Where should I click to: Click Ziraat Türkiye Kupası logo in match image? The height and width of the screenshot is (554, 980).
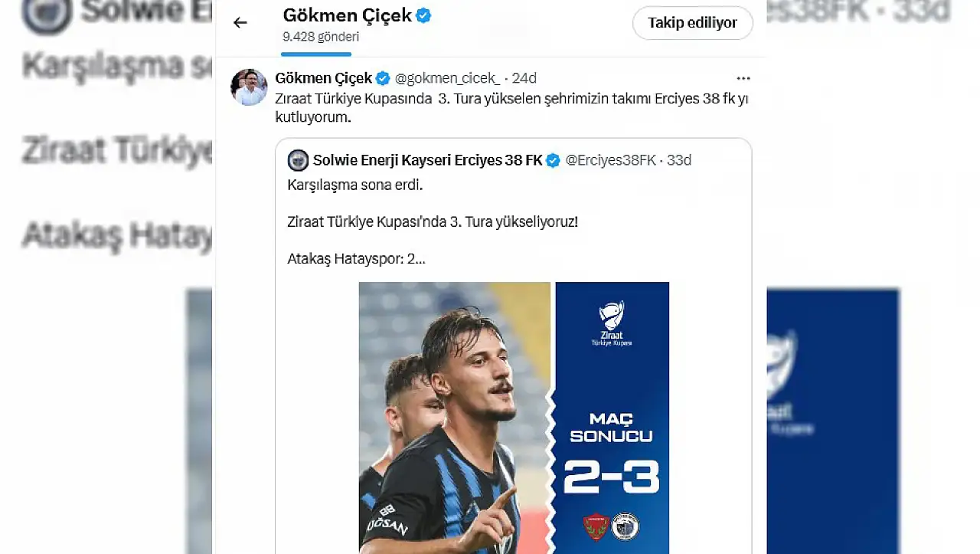coord(612,323)
